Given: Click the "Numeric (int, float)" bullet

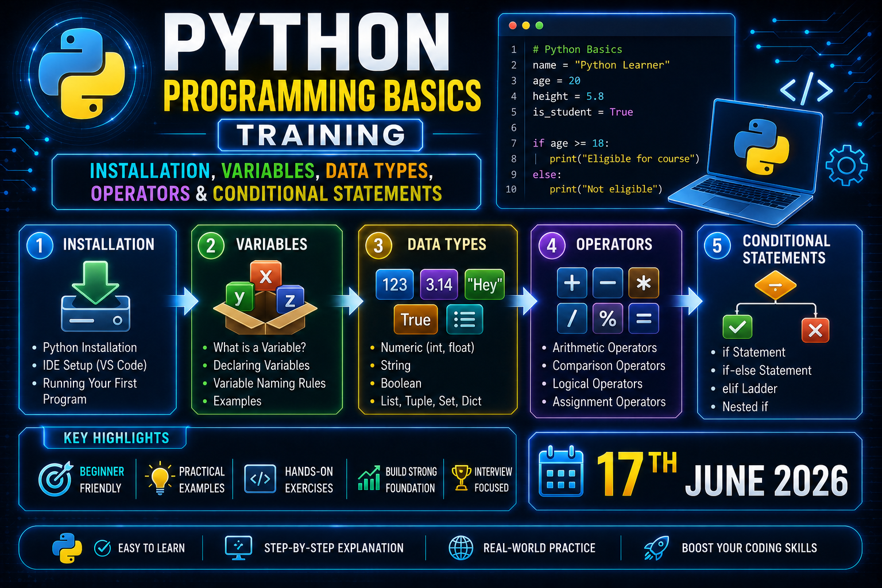Looking at the screenshot, I should (x=427, y=347).
